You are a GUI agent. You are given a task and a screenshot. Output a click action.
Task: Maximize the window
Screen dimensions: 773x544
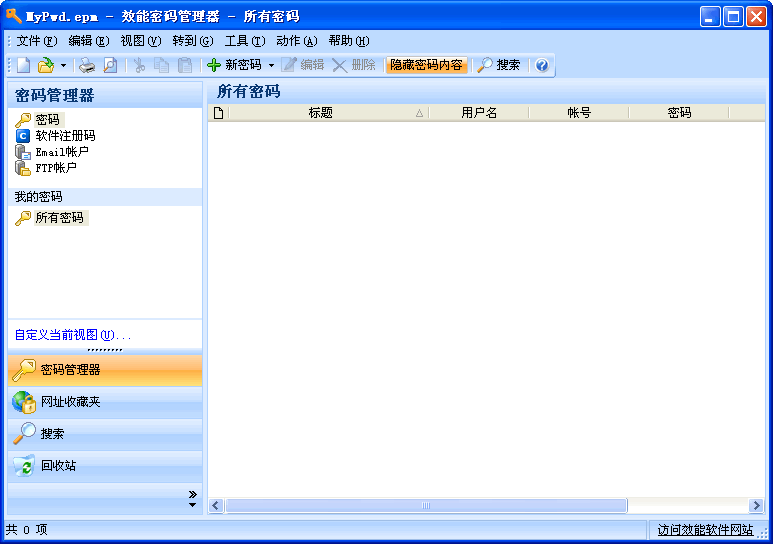click(733, 17)
